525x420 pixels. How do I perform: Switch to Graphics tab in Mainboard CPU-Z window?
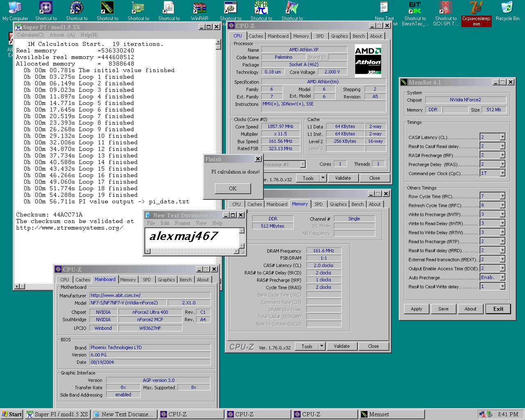[166, 280]
